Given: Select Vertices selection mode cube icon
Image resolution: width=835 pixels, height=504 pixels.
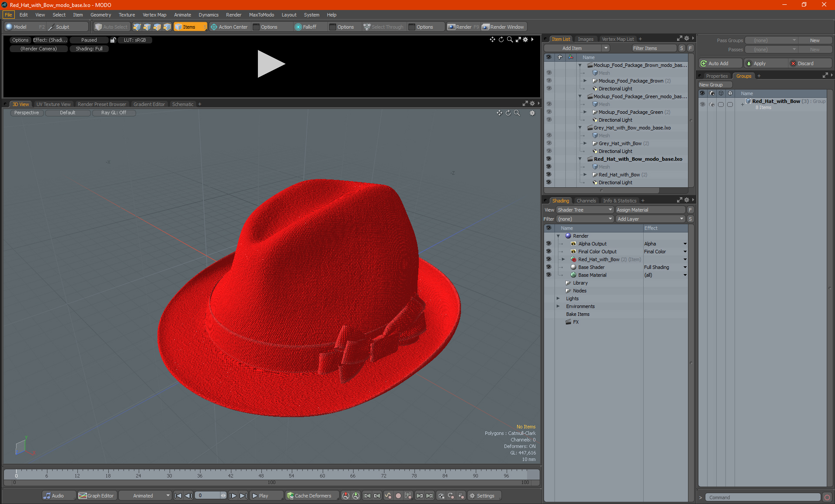Looking at the screenshot, I should (x=137, y=27).
